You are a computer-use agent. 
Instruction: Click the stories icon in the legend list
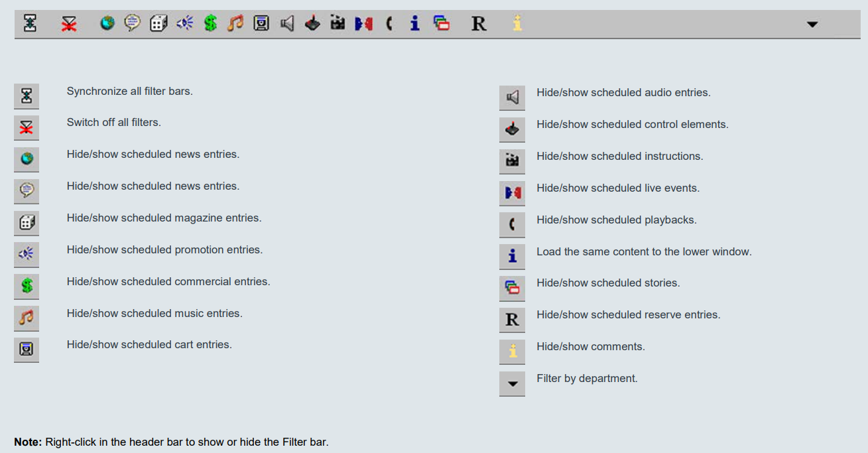(x=512, y=288)
